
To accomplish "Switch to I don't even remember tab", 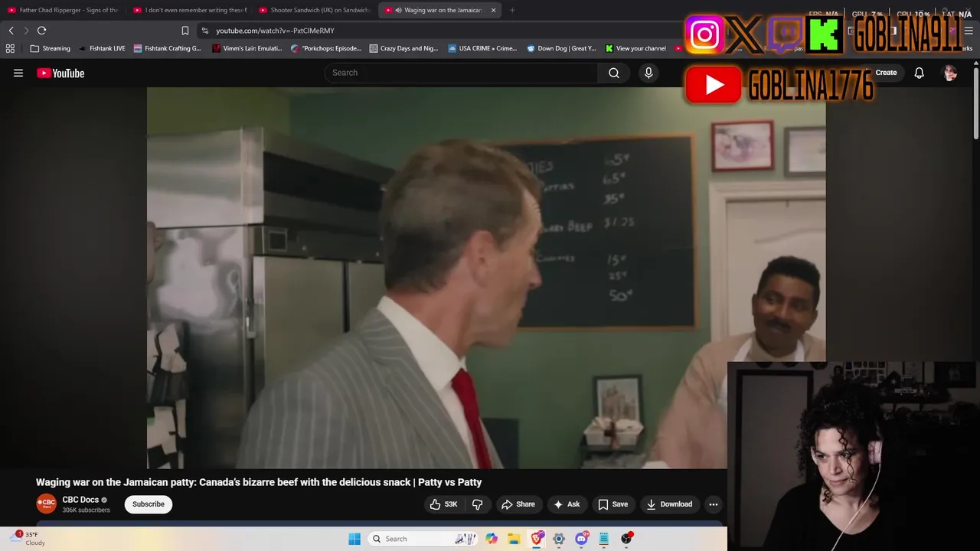I will [189, 10].
